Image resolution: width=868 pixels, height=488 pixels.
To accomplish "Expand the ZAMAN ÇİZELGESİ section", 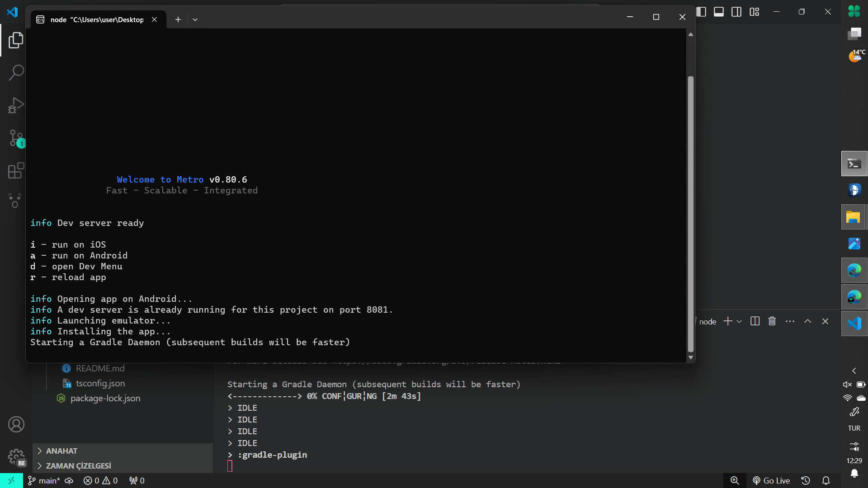I will (78, 466).
